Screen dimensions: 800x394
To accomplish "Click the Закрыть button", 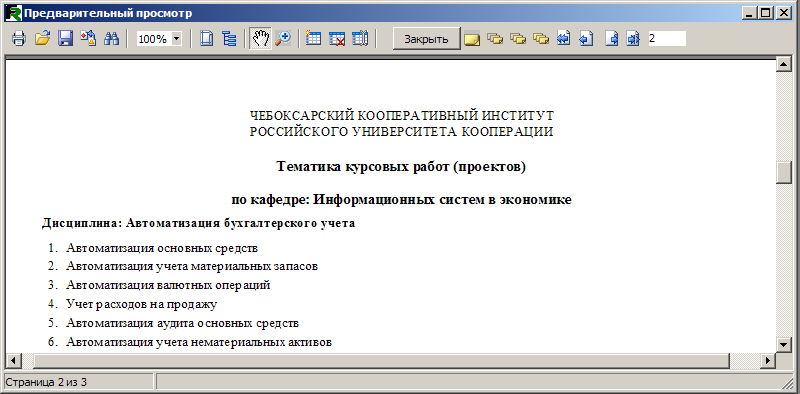I will (427, 39).
